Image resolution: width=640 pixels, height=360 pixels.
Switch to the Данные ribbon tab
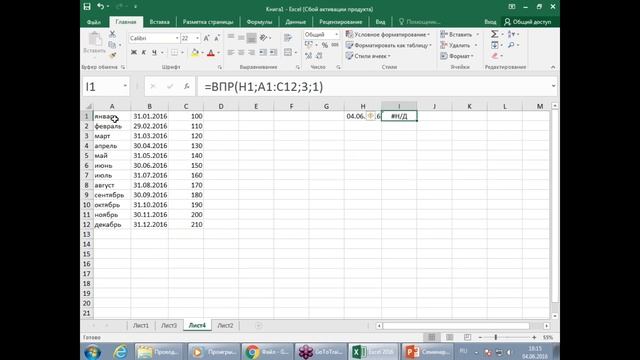[x=296, y=22]
